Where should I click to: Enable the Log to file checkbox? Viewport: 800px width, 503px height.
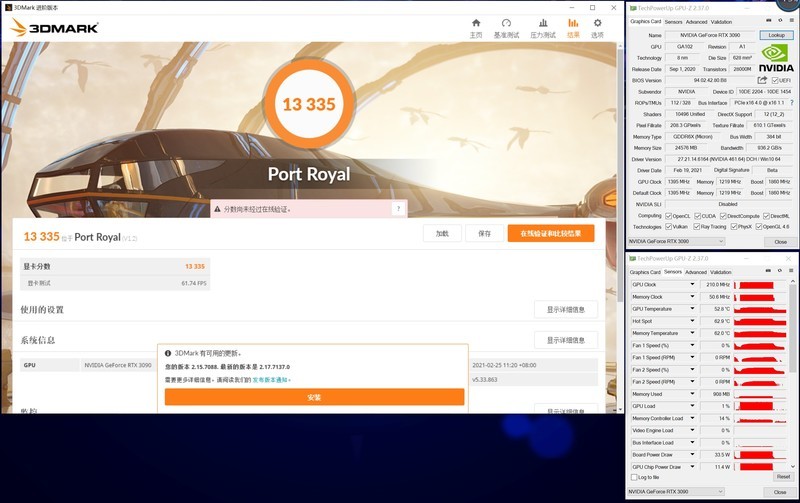pos(634,477)
